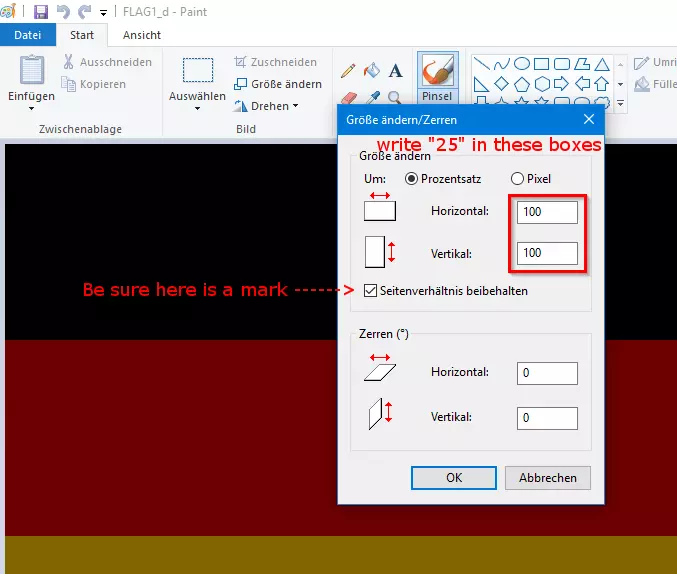Screen dimensions: 677x574
Task: Expand the Einfügen dropdown arrow
Action: point(32,108)
